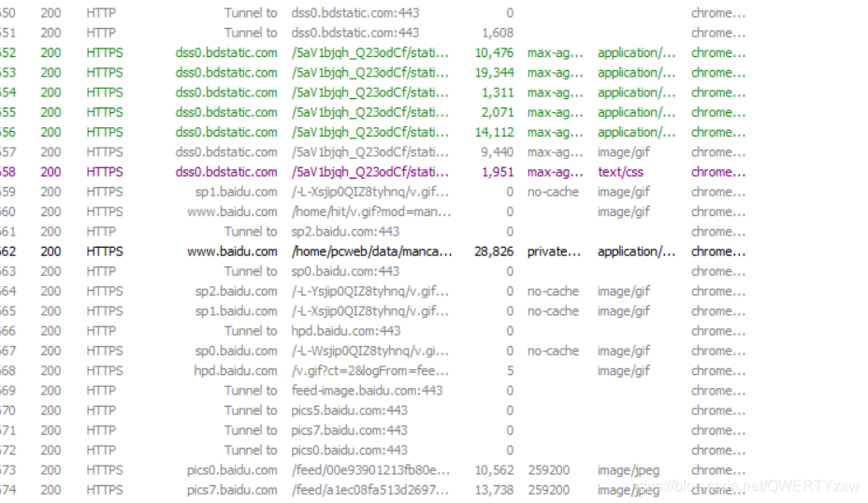Image resolution: width=868 pixels, height=503 pixels.
Task: Click the 14,112 size cell
Action: 494,132
